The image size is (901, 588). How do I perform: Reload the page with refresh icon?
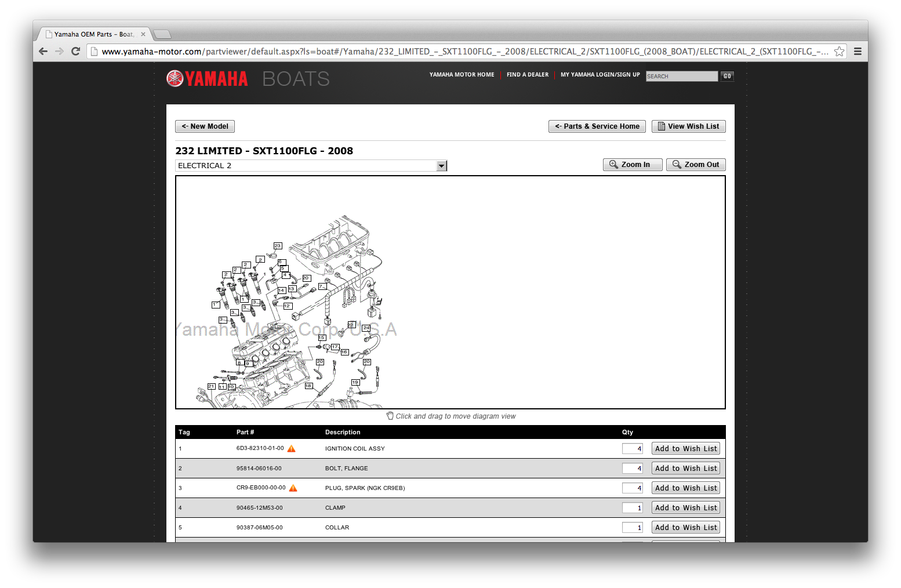tap(75, 52)
